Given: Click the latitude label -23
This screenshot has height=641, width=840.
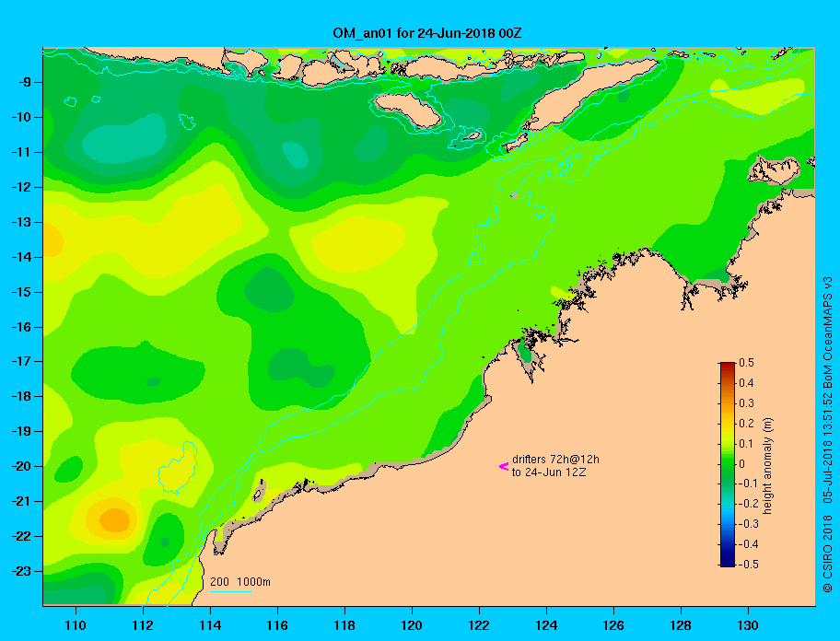Looking at the screenshot, I should click(22, 571).
